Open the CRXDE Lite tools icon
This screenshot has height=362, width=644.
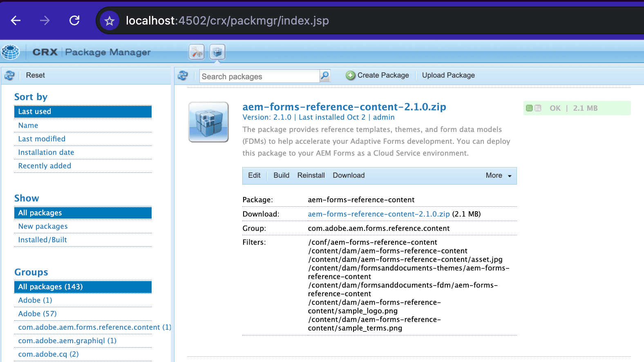click(197, 52)
